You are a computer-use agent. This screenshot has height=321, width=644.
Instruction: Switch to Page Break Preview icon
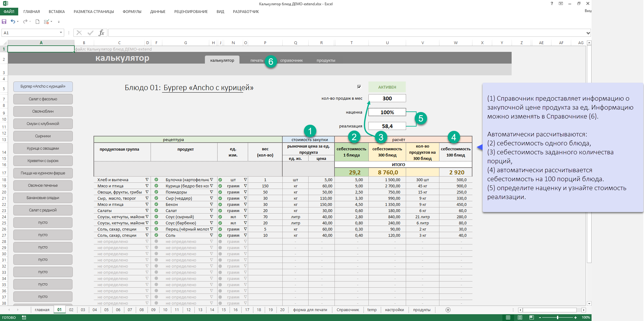(531, 317)
